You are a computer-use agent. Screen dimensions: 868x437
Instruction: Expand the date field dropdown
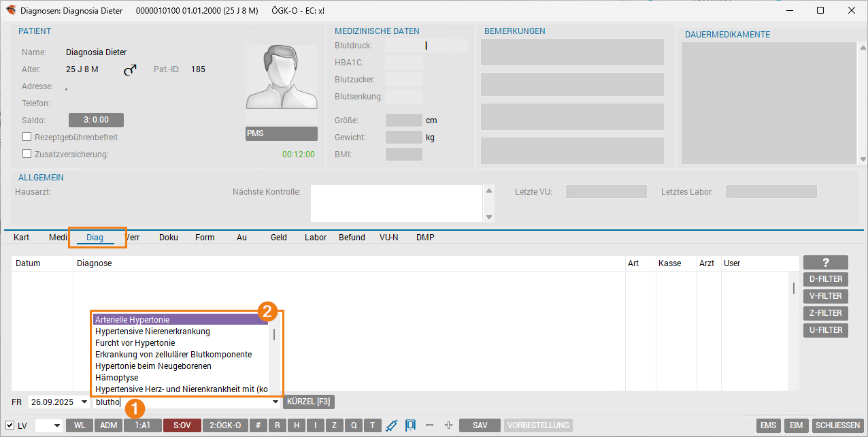coord(84,402)
